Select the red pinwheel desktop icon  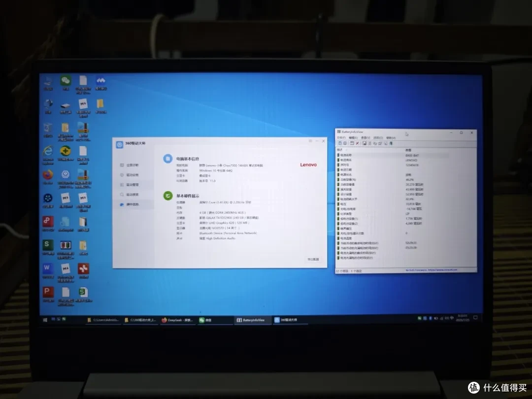tap(83, 271)
